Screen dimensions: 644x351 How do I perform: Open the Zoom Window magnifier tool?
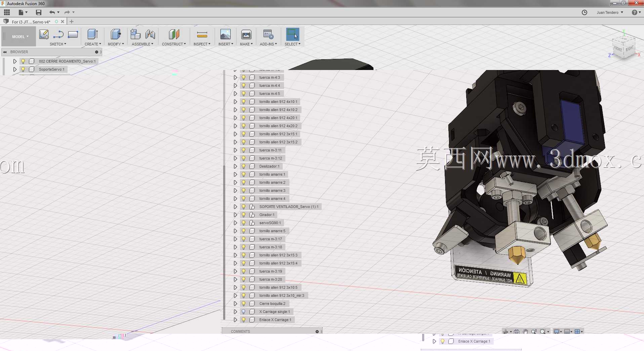[x=543, y=331]
